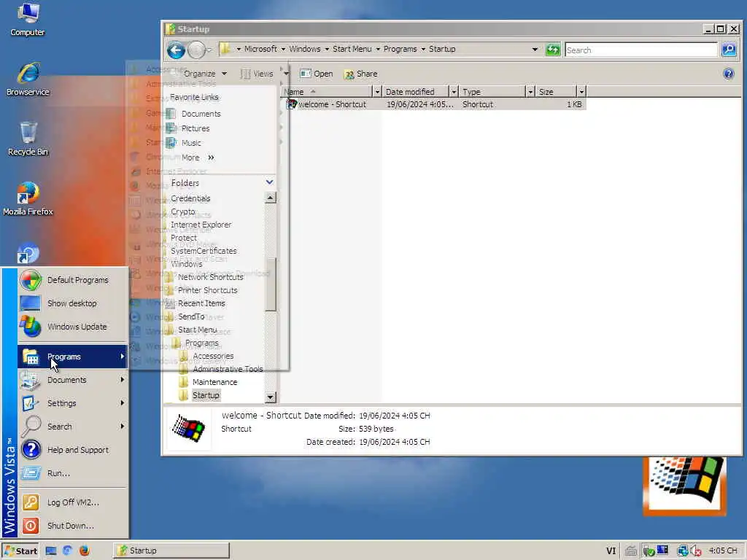The image size is (747, 560).
Task: Open the Settings submenu in Start menu
Action: point(73,403)
